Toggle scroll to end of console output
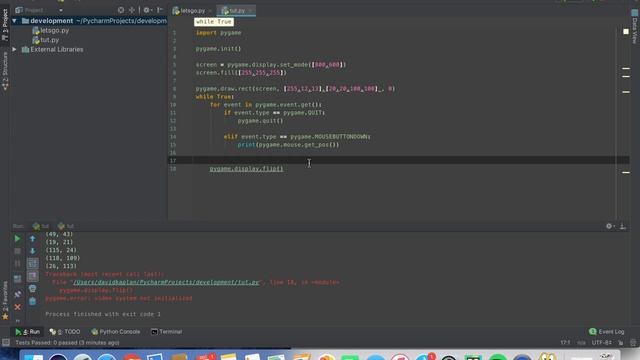Image resolution: width=640 pixels, height=360 pixels. click(33, 276)
